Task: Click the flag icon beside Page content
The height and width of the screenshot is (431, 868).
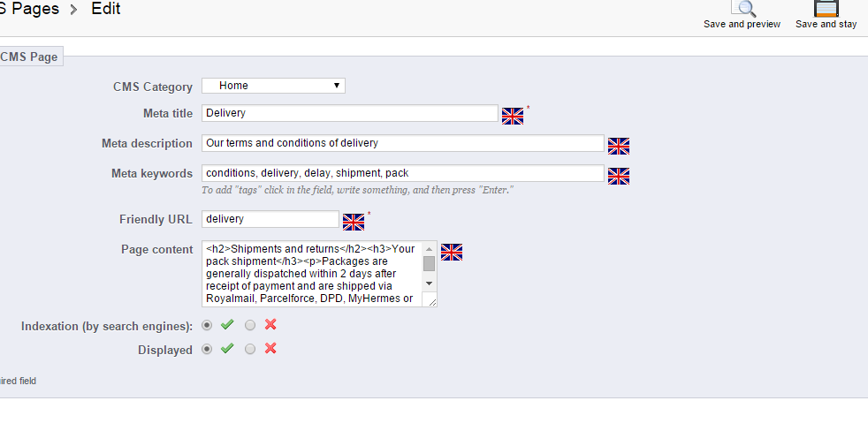Action: pyautogui.click(x=452, y=252)
